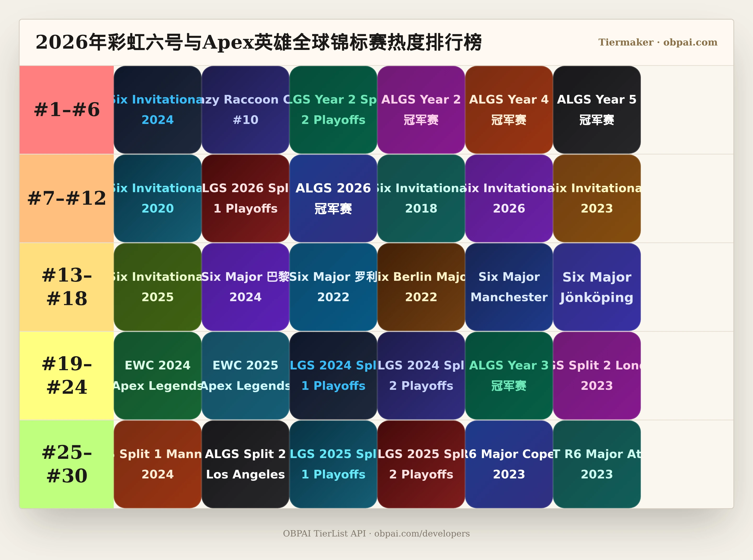Click the 2026年彩虹六号 ranking title

point(259,42)
